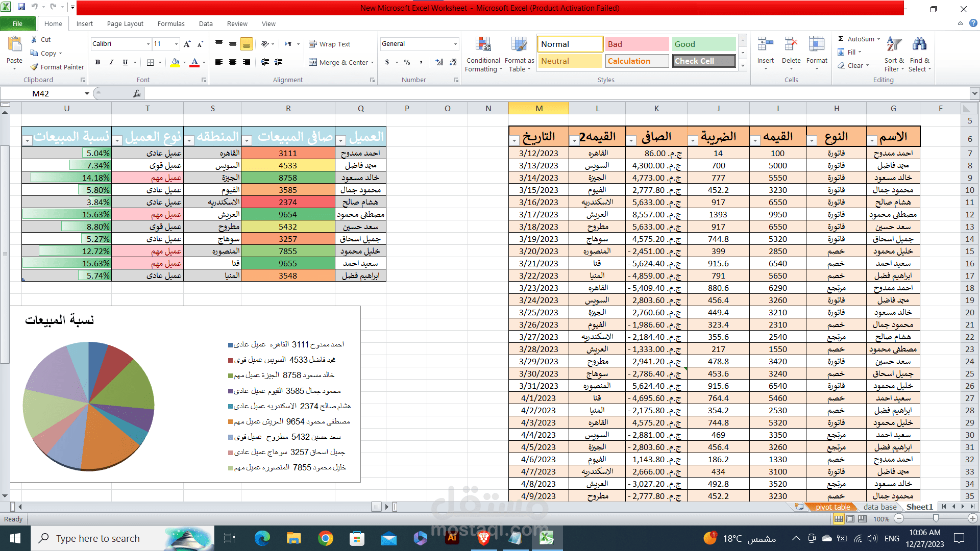Screen dimensions: 980x551
Task: Click Merge & Center button
Action: click(338, 62)
